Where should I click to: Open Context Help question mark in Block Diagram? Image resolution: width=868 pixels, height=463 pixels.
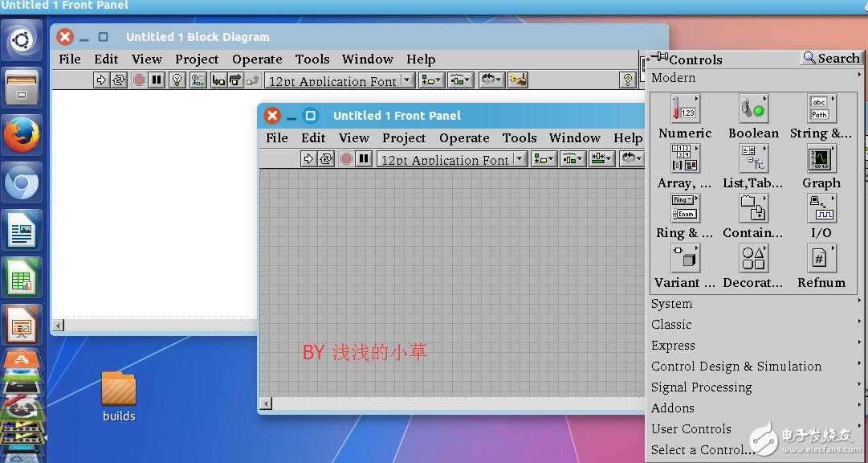click(626, 80)
